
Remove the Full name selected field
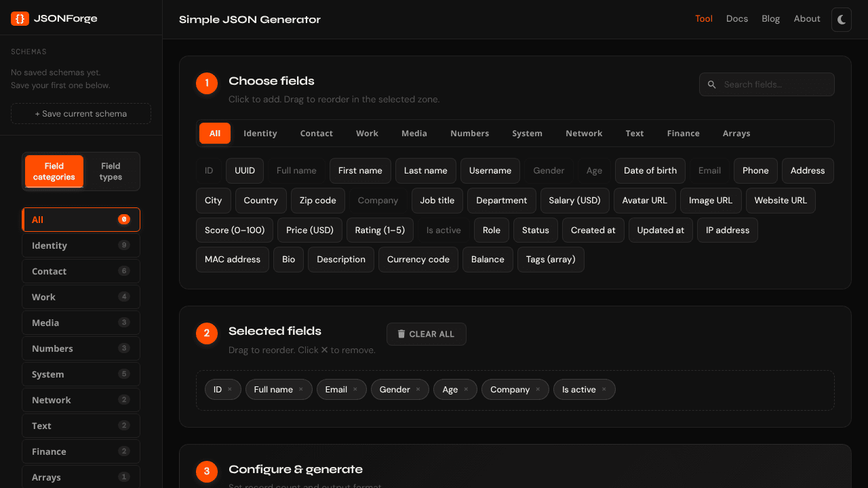point(301,390)
